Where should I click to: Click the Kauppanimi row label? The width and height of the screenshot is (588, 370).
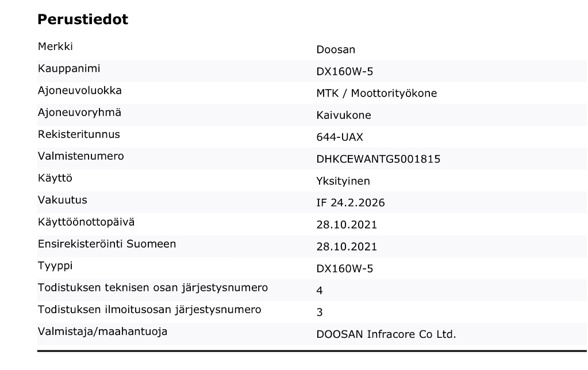[69, 69]
